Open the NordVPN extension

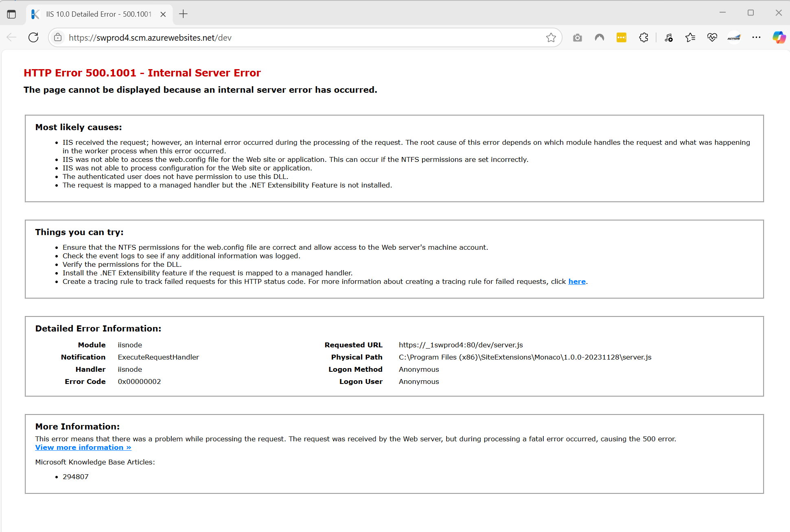(599, 37)
